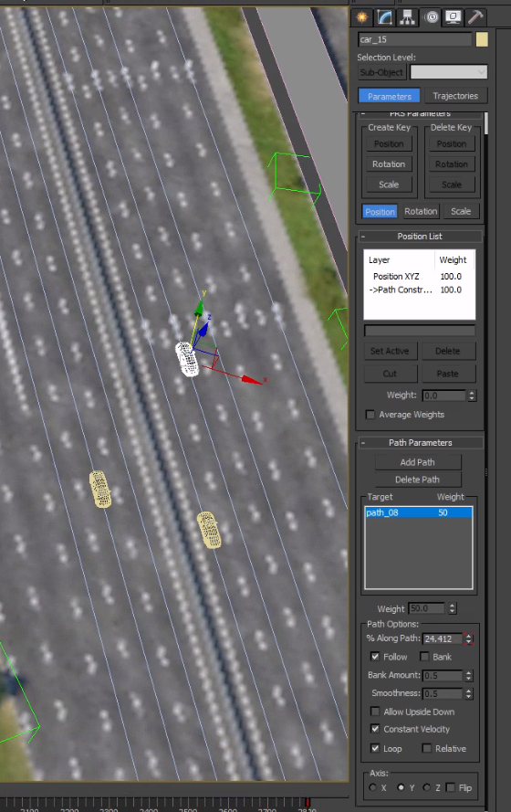Screen dimensions: 511x812
Task: Click Delete in Position List
Action: (x=448, y=351)
